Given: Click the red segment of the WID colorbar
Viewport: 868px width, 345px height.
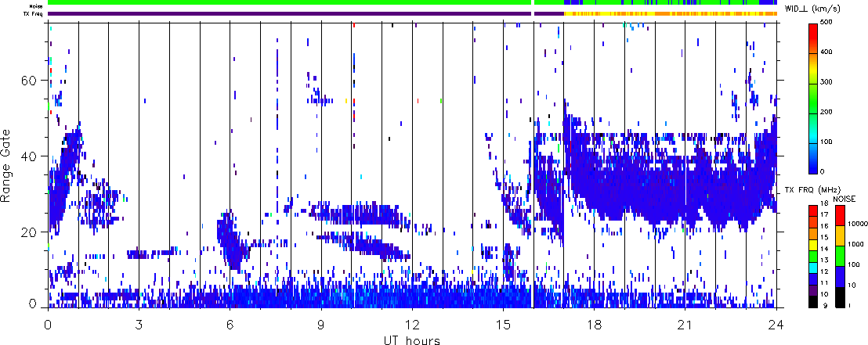Looking at the screenshot, I should pos(812,38).
